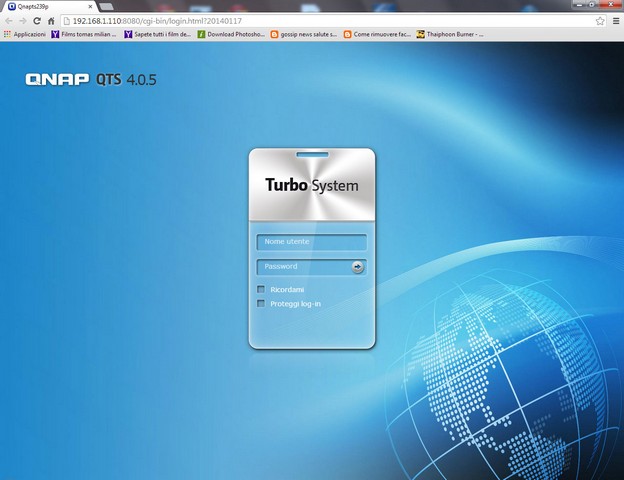
Task: Click the login arrow button in Password field
Action: click(x=357, y=267)
